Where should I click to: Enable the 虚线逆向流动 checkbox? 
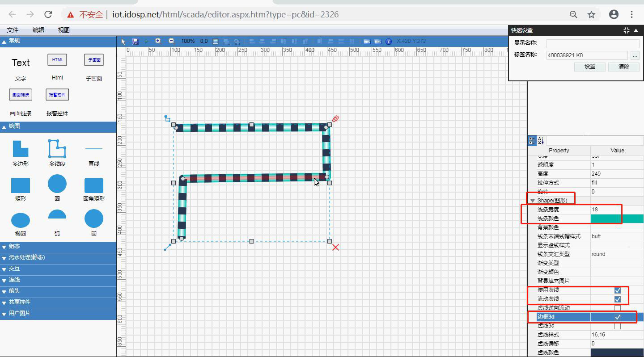click(617, 308)
